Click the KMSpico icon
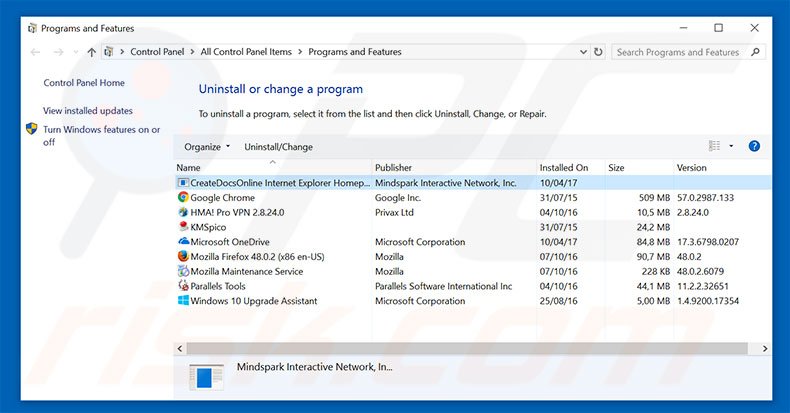Screen dimensions: 790x413 click(x=183, y=227)
